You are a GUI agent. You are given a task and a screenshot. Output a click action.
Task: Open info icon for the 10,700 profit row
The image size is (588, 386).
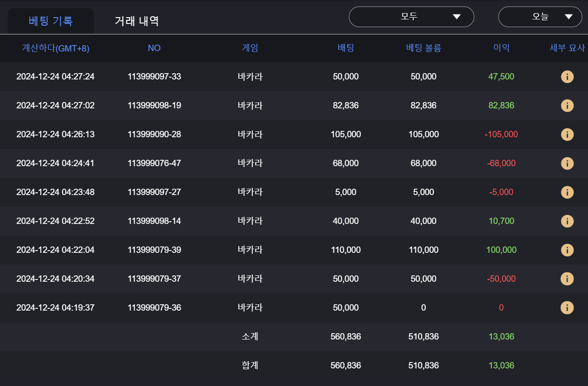point(567,221)
